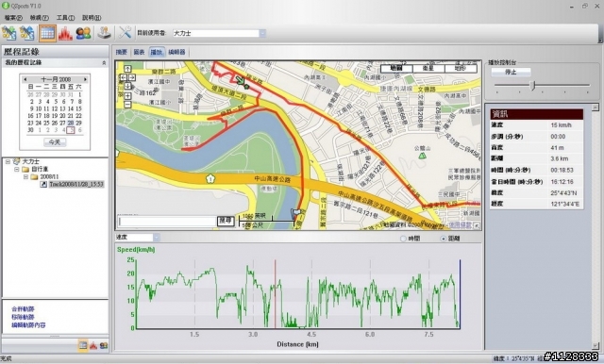Open the red statistics chart toolbar icon
Image resolution: width=604 pixels, height=364 pixels.
(x=65, y=33)
